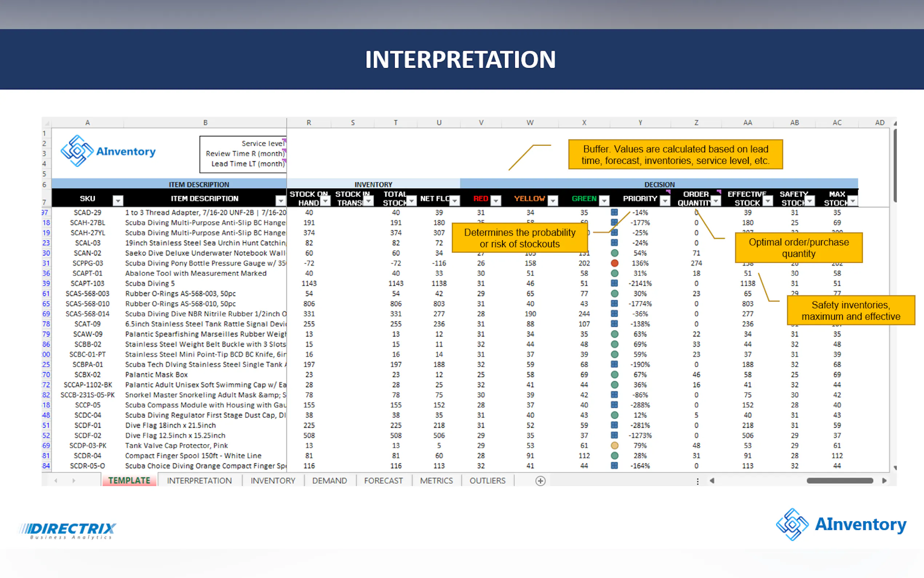Viewport: 924px width, 578px height.
Task: Open the Item Description filter dropdown
Action: (281, 200)
